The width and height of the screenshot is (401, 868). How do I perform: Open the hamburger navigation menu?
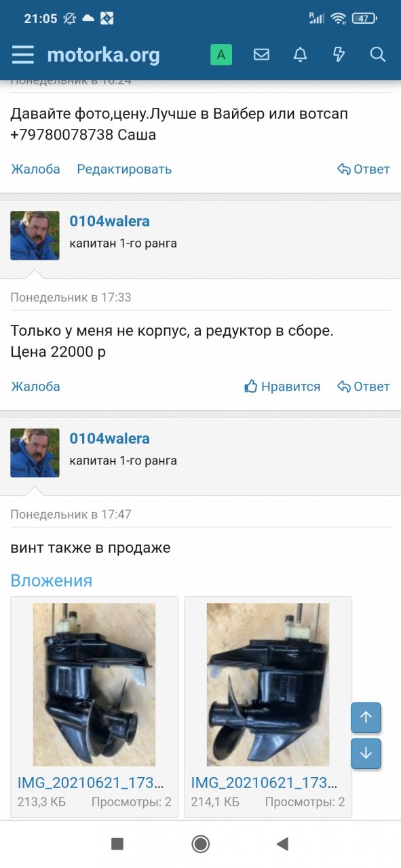point(22,54)
